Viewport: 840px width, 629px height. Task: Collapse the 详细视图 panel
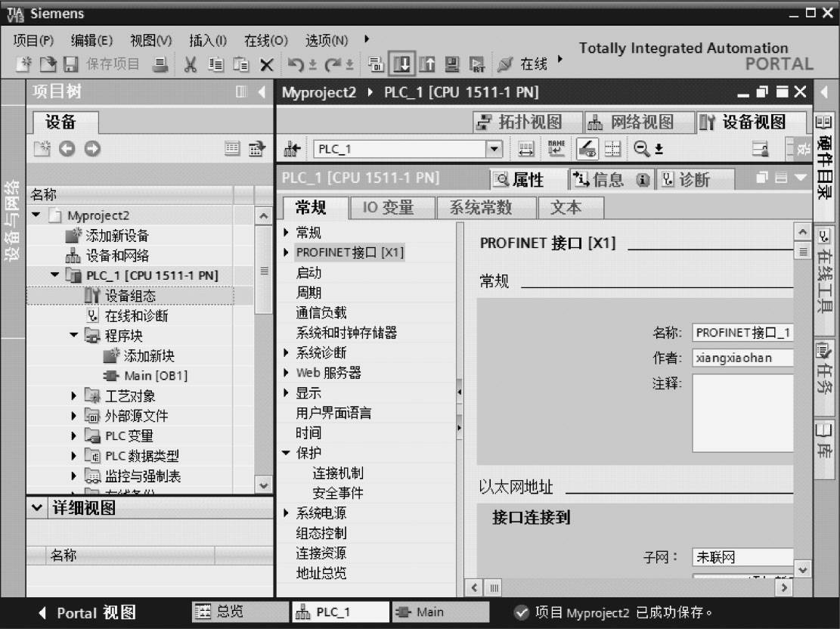pos(37,507)
